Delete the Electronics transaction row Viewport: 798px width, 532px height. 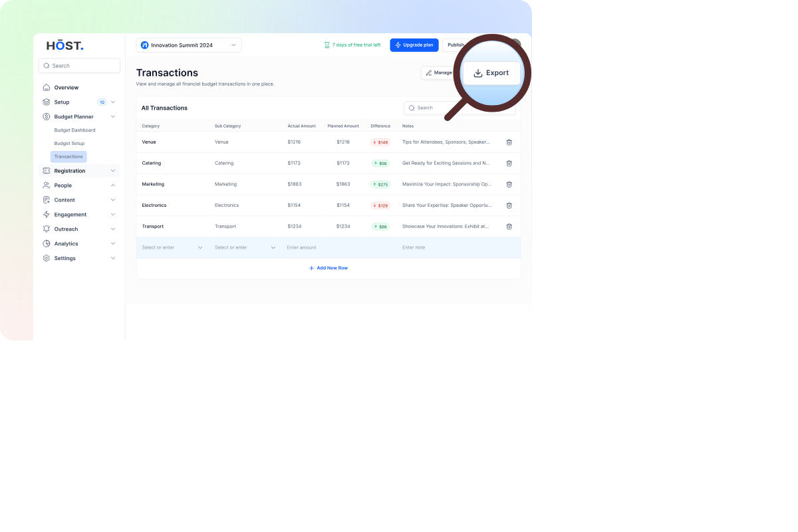(509, 205)
